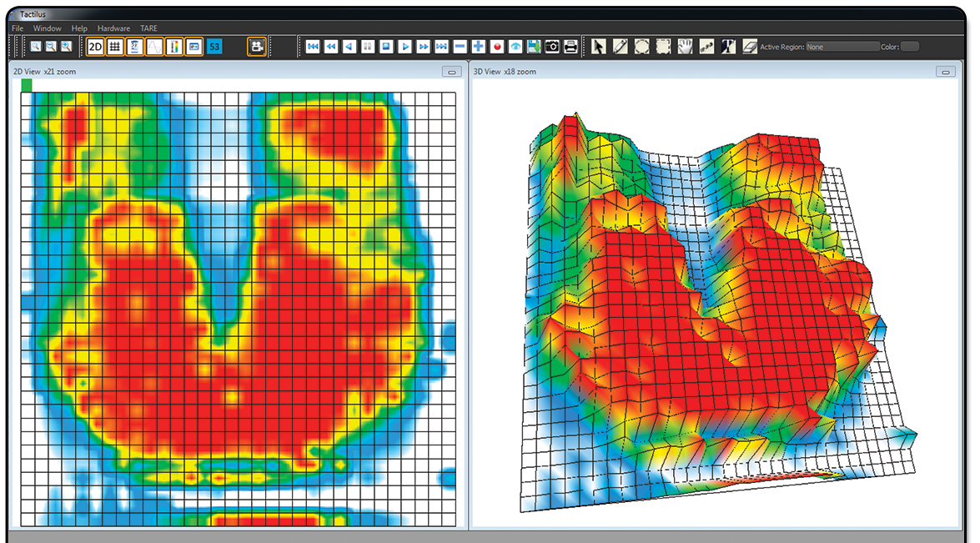
Task: Toggle the sine wave graph button
Action: point(154,46)
